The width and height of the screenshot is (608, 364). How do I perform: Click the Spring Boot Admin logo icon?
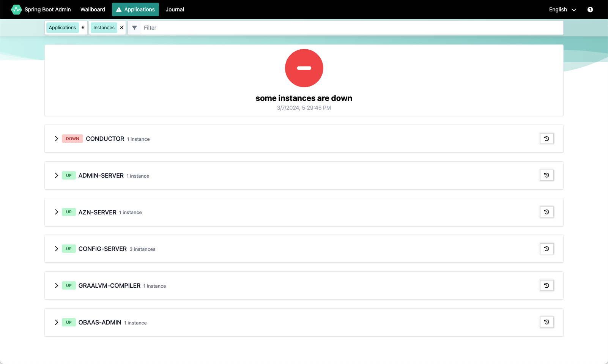coord(16,9)
